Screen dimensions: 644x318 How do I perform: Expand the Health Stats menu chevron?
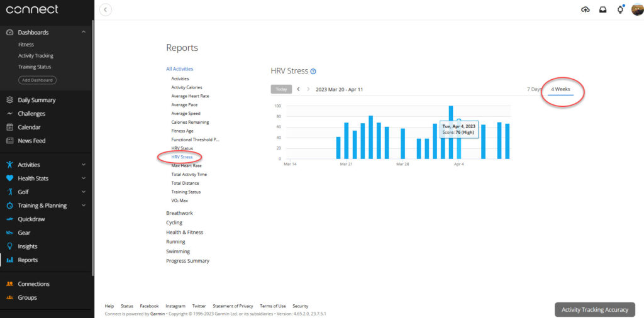pos(84,178)
